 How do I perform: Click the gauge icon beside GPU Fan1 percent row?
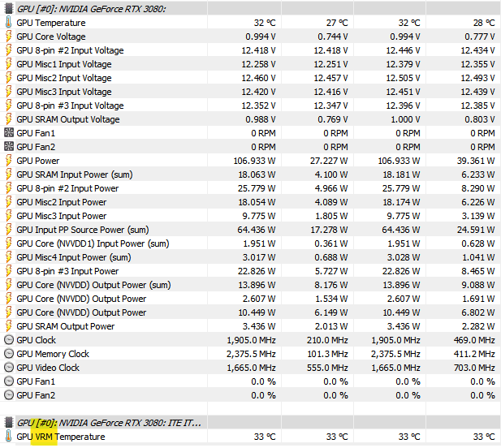[9, 381]
